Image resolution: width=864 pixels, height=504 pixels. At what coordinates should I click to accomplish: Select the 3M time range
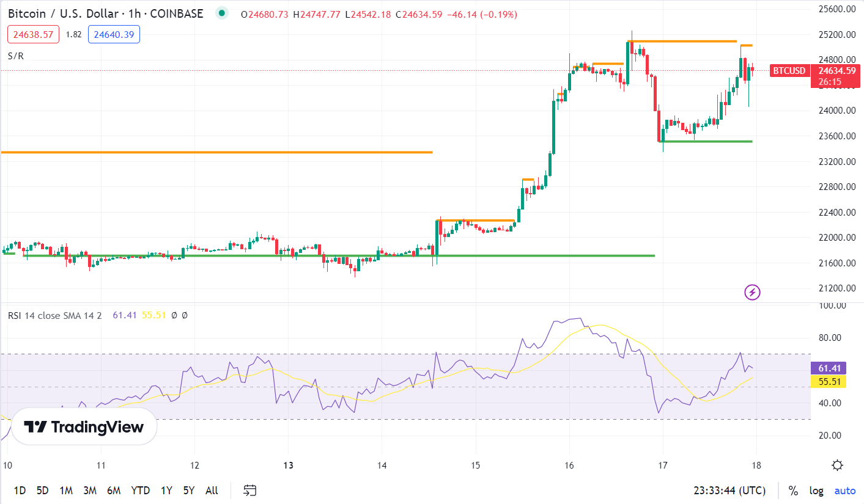[90, 491]
